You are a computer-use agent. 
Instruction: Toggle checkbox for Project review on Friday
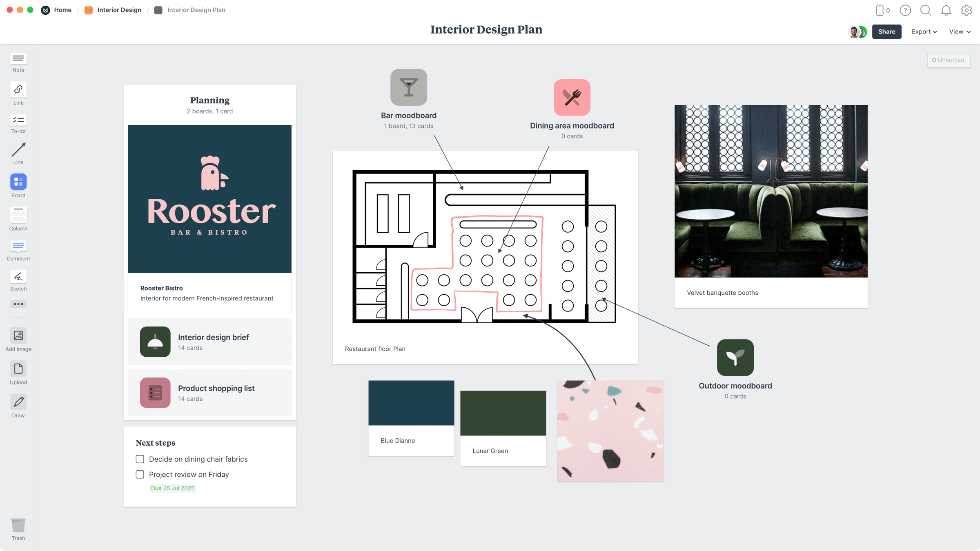pos(140,474)
